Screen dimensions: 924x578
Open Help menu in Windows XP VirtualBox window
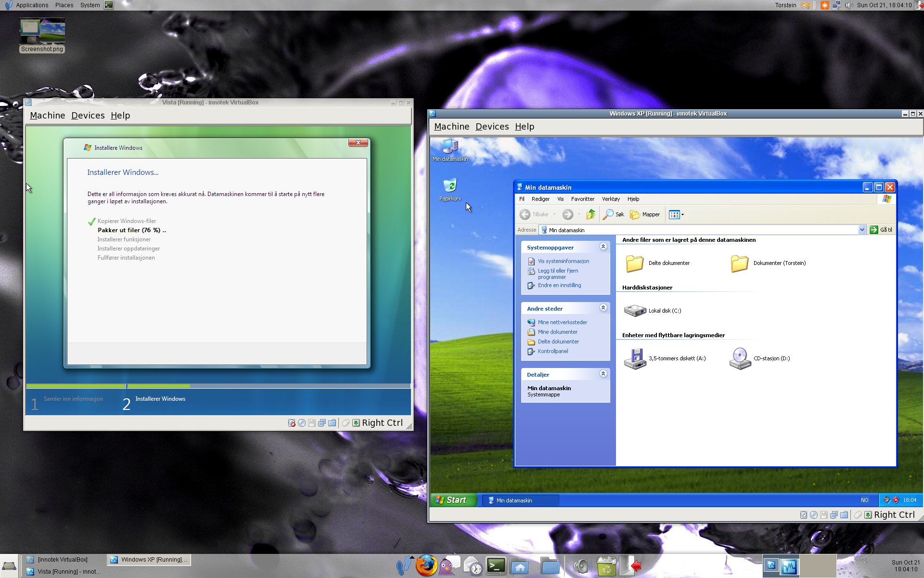click(525, 127)
